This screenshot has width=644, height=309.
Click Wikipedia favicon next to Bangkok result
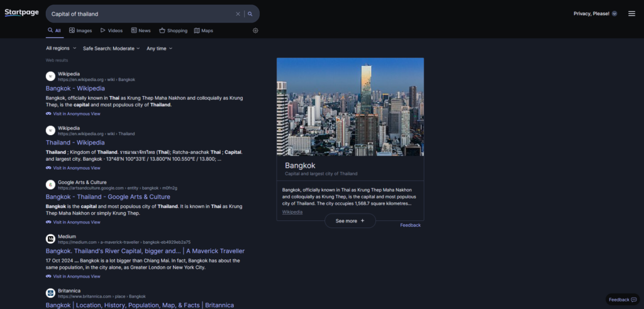coord(50,77)
